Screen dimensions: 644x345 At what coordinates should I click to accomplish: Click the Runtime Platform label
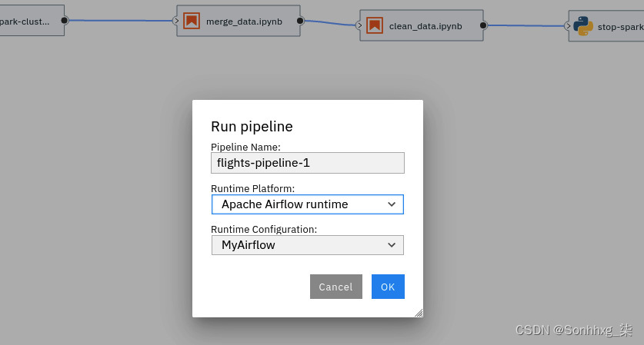coord(252,189)
